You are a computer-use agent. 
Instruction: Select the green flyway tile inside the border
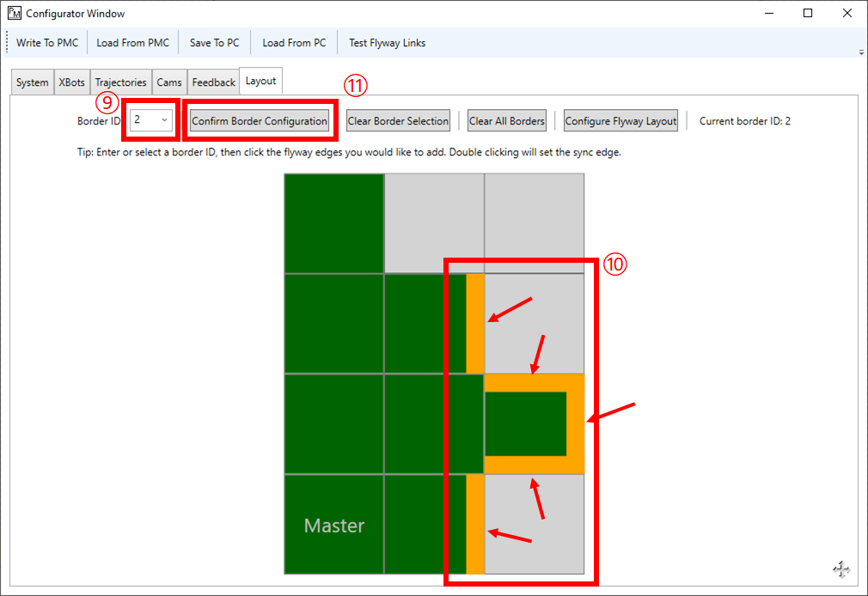(x=525, y=424)
